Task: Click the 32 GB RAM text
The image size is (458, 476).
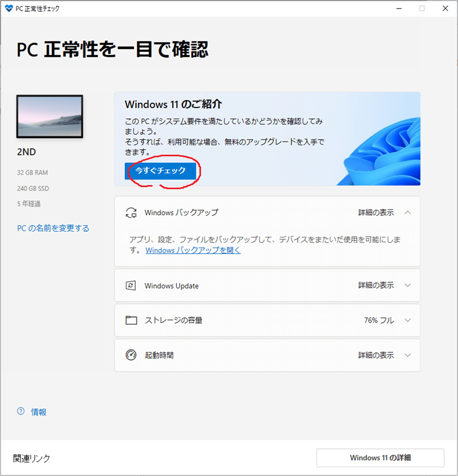Action: point(32,172)
